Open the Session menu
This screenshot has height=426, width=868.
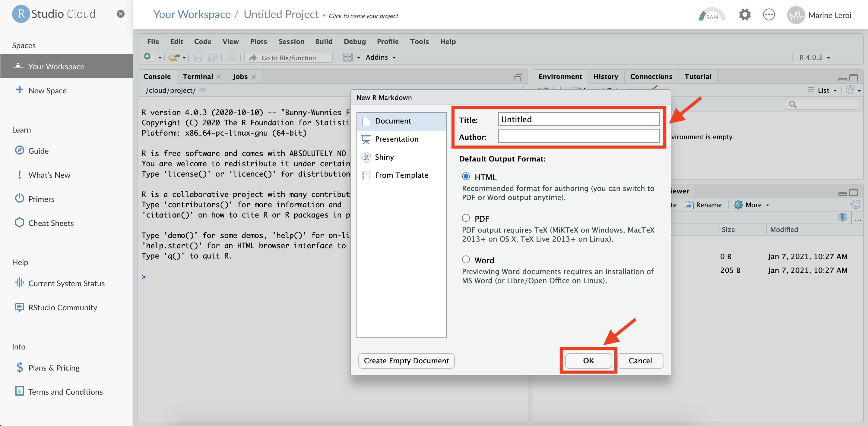(x=291, y=41)
